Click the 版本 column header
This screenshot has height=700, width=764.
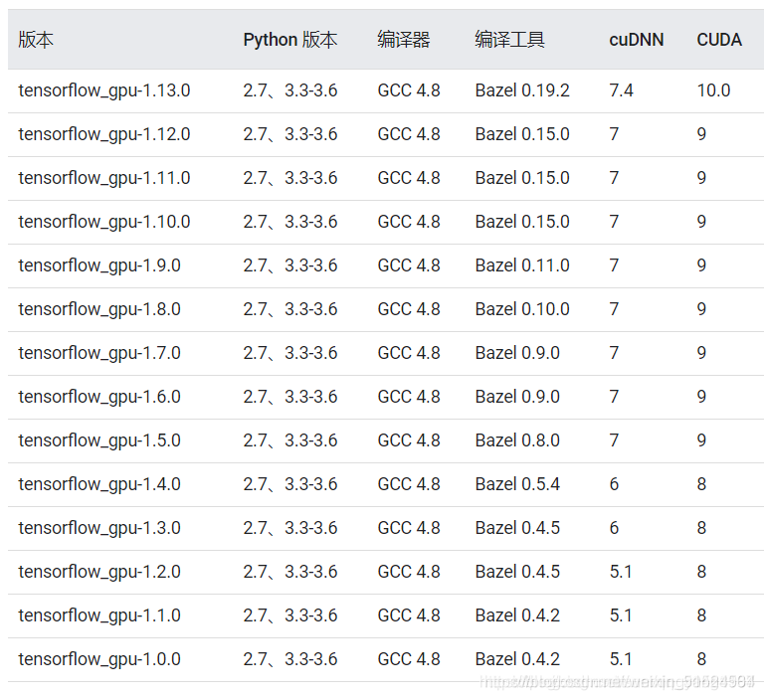pyautogui.click(x=36, y=40)
